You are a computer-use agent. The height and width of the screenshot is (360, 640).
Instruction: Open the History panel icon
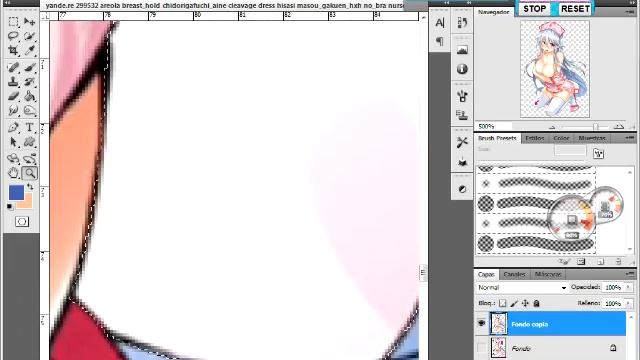462,23
